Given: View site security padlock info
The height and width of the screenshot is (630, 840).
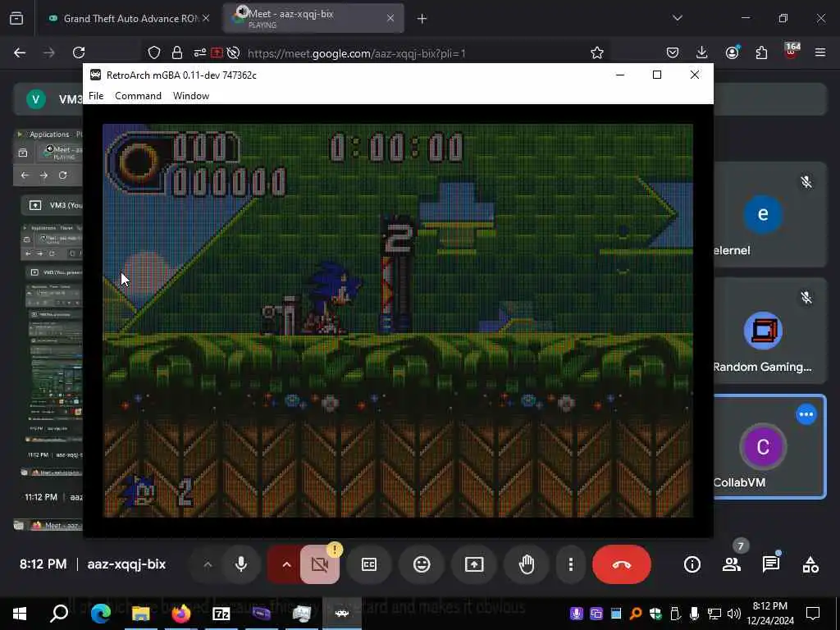Looking at the screenshot, I should (177, 52).
